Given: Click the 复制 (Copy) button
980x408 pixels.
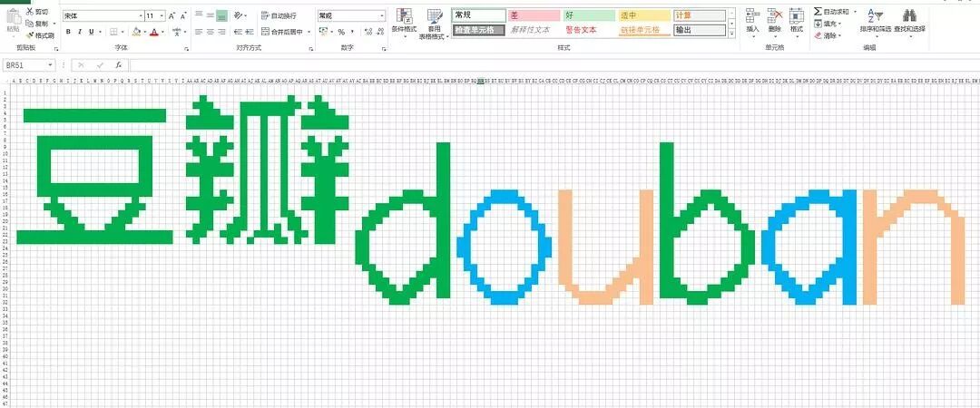Looking at the screenshot, I should coord(38,23).
